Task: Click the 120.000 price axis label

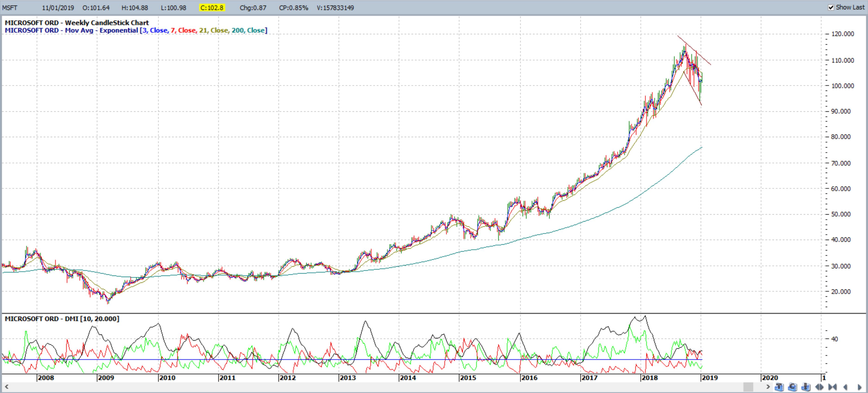Action: [x=843, y=34]
